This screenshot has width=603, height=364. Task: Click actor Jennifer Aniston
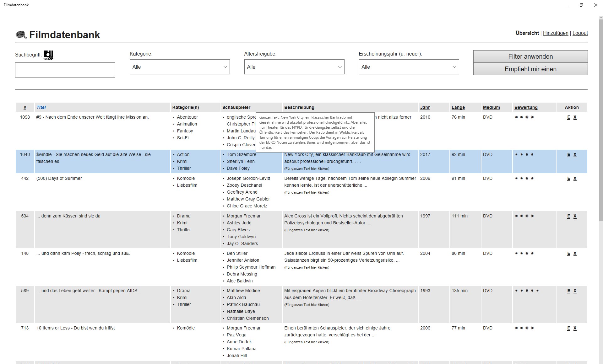point(243,260)
